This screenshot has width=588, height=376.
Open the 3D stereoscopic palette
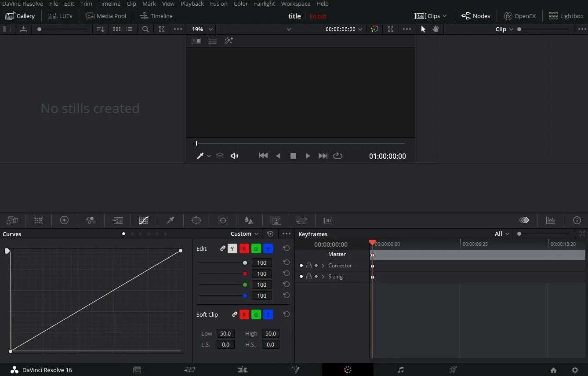(328, 220)
